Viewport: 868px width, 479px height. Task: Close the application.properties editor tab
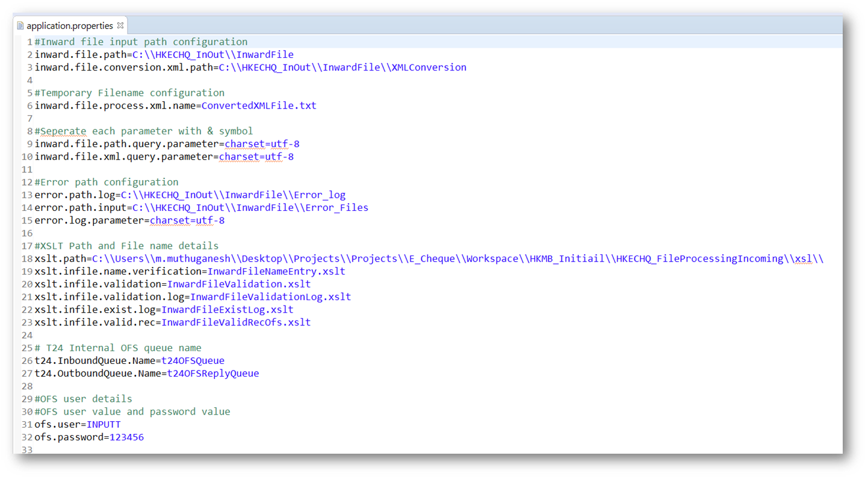(x=120, y=25)
